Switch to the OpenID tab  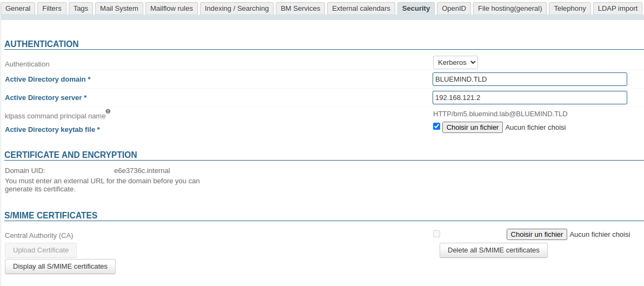coord(454,9)
